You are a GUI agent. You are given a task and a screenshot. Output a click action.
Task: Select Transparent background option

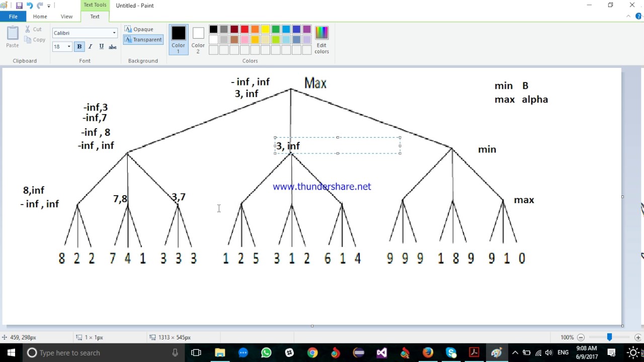tap(143, 40)
